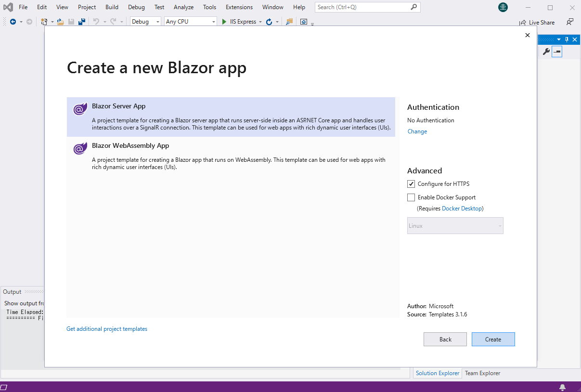Click the Docker Desktop link
The height and width of the screenshot is (392, 581).
(462, 208)
